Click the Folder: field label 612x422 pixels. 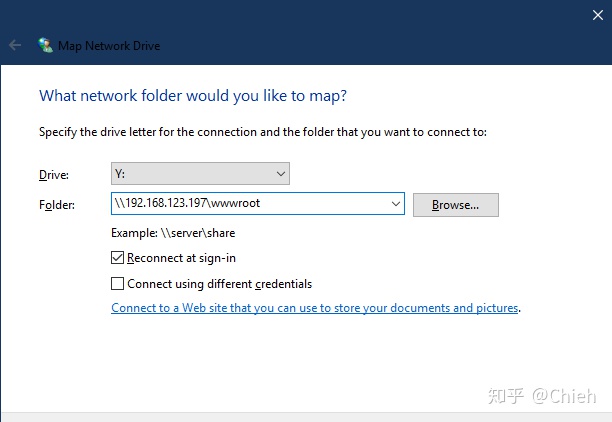[57, 205]
